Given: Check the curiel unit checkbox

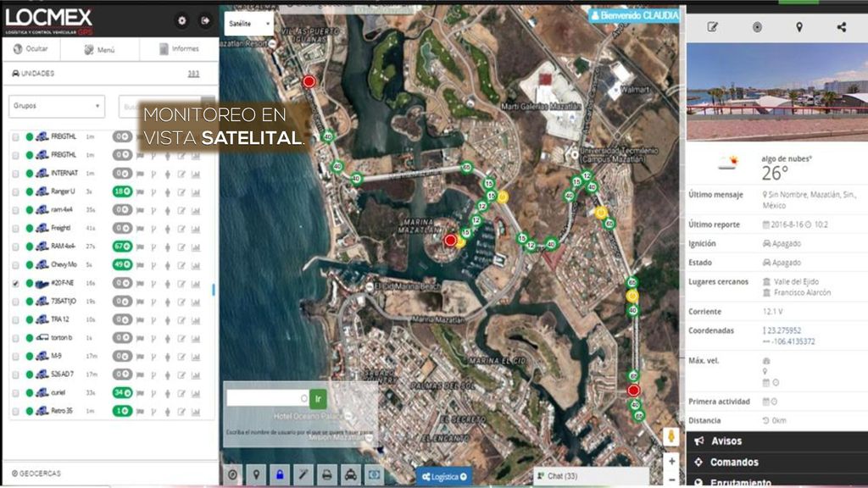Looking at the screenshot, I should [x=15, y=393].
